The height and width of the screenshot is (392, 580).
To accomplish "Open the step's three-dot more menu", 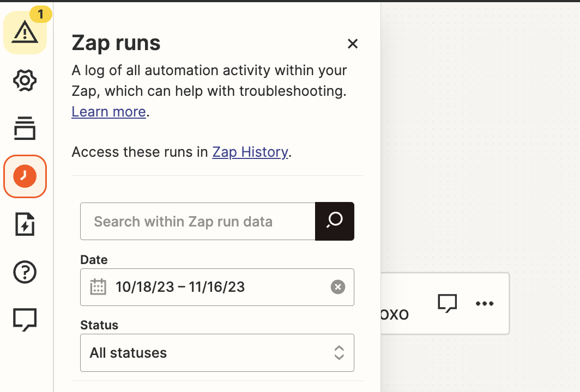I will (485, 304).
